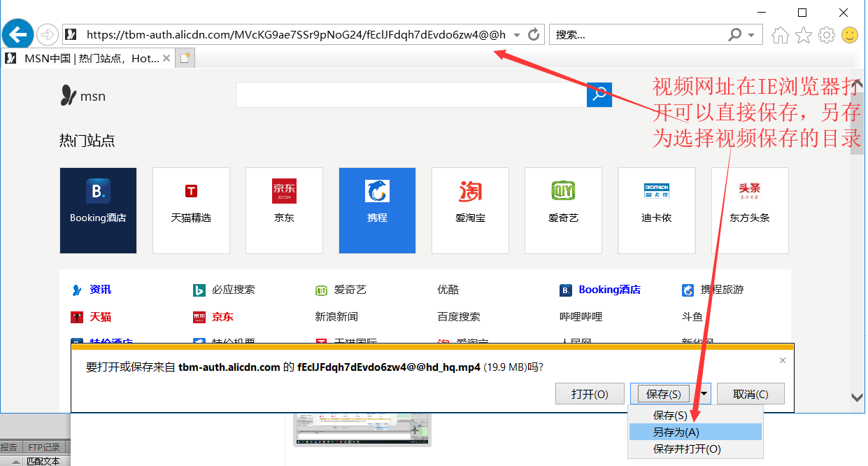Open the Booking酒店 site tile
Screen dimensions: 868x466
click(x=98, y=210)
